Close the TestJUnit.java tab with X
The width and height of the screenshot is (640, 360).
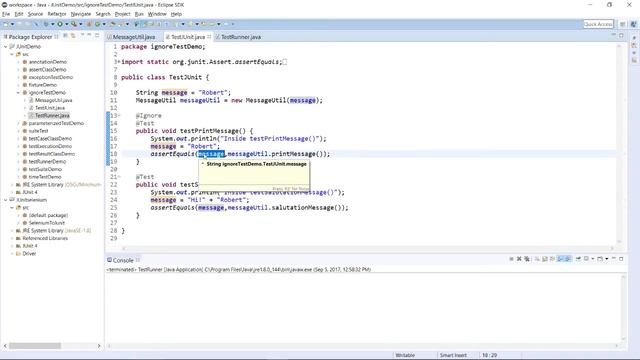click(209, 37)
